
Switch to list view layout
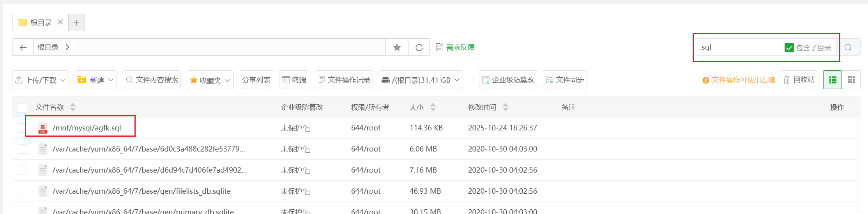832,80
